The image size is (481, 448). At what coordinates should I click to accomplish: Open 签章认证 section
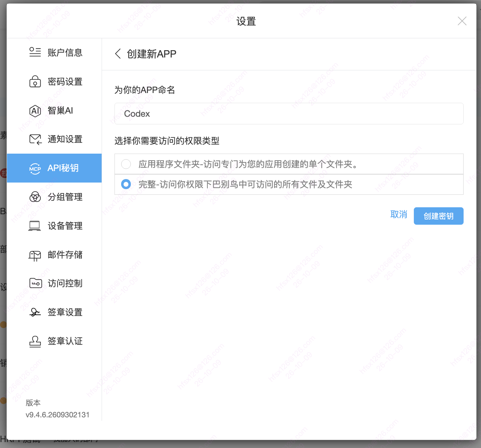[54, 341]
